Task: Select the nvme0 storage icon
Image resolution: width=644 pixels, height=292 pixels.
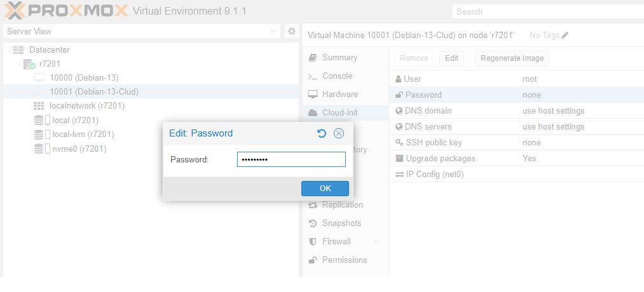Action: 39,149
